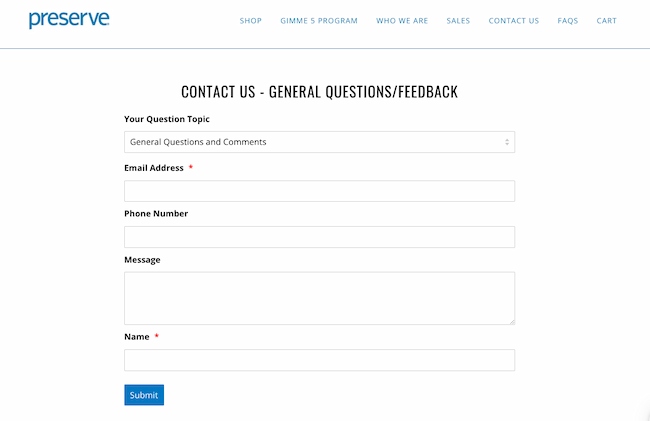The image size is (650, 421).
Task: Submit the contact form
Action: (144, 395)
